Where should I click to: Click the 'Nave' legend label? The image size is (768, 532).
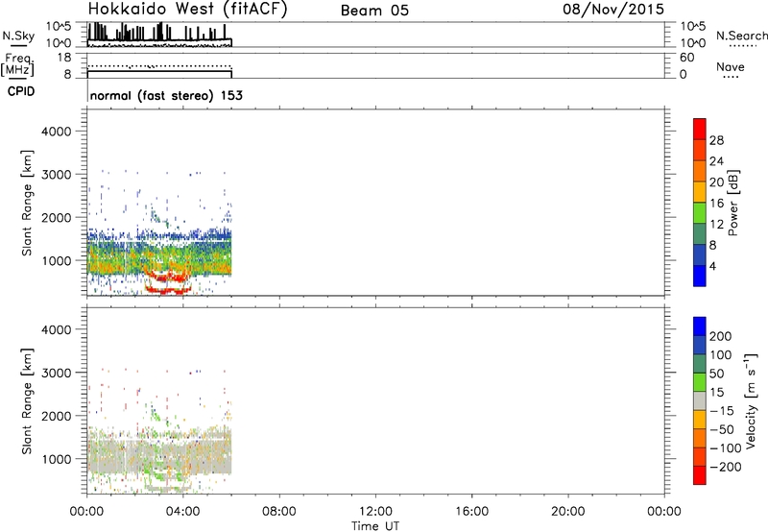coord(731,67)
